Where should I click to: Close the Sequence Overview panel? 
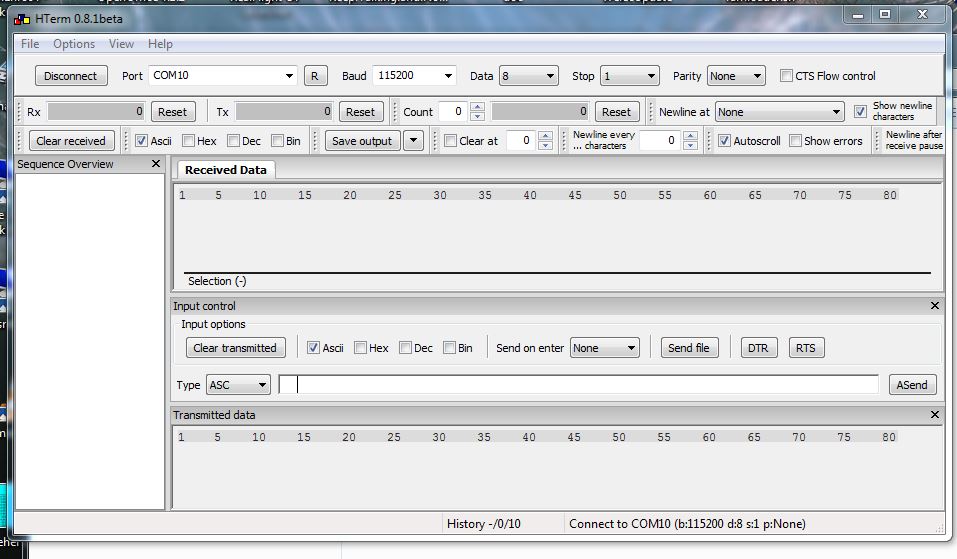click(x=156, y=164)
